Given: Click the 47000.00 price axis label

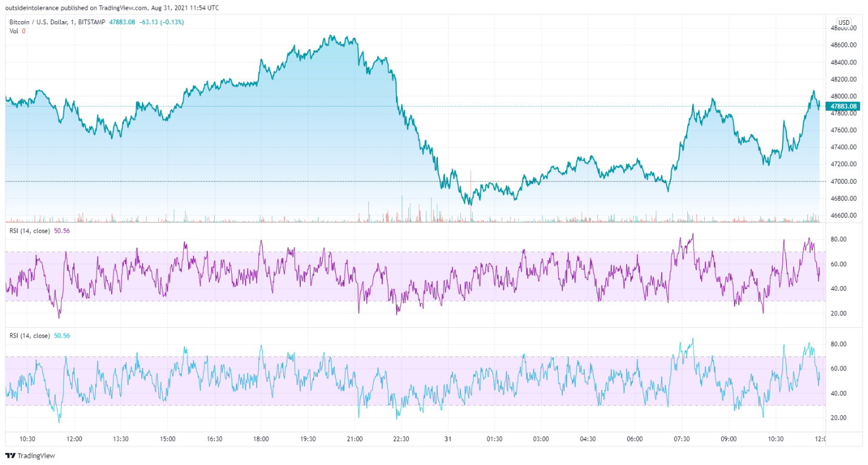Looking at the screenshot, I should pyautogui.click(x=843, y=181).
